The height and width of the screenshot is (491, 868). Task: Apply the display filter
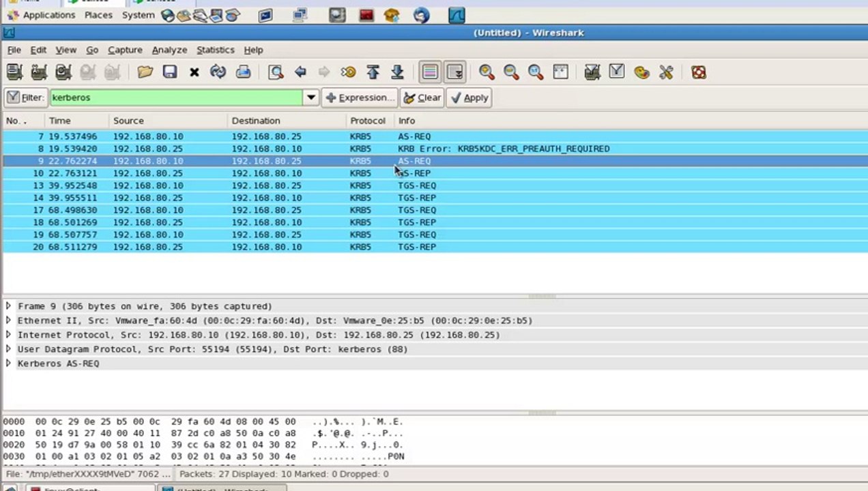(x=469, y=98)
